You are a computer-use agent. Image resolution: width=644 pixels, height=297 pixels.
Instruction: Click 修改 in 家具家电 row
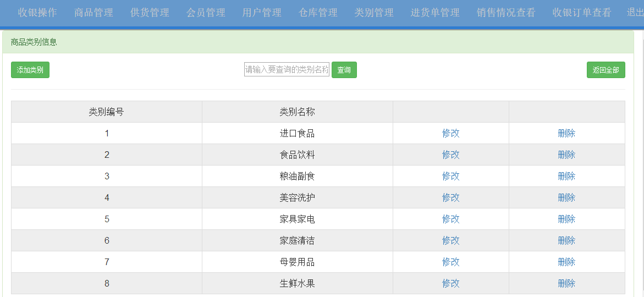450,219
